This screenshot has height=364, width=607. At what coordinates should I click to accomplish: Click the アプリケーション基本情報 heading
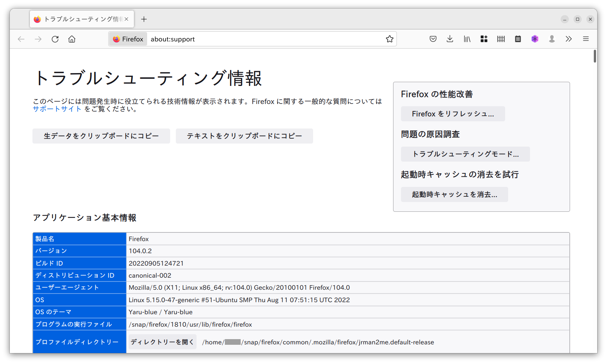pyautogui.click(x=85, y=218)
